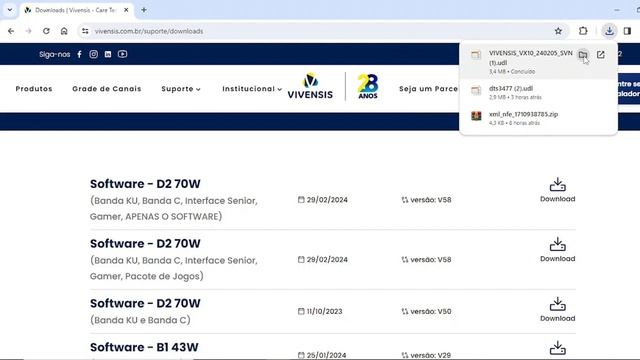Viewport: 640px width, 360px height.
Task: Expand the Suporte dropdown menu
Action: point(181,89)
